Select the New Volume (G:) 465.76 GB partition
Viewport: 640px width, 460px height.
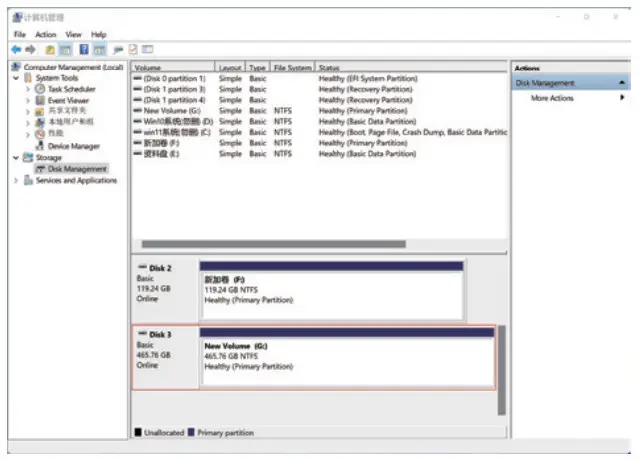tap(347, 357)
